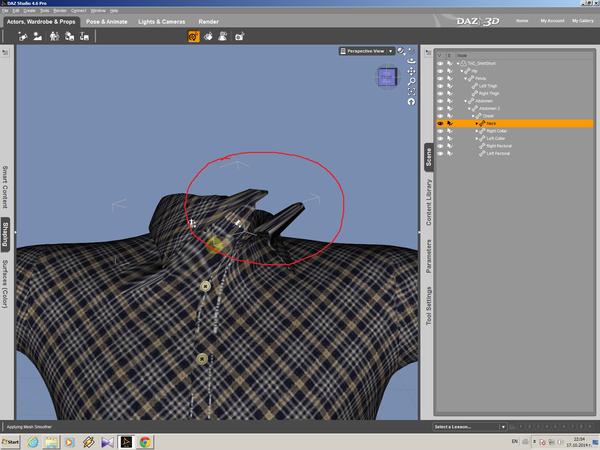This screenshot has height=450, width=600.
Task: Open the Smart Content side tab
Action: [5, 187]
